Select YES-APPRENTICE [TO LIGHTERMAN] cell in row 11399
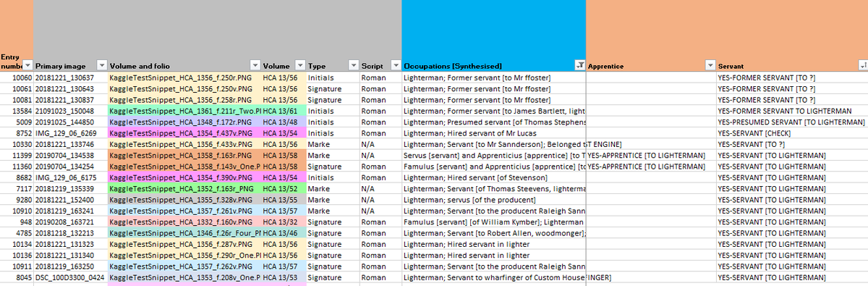This screenshot has width=868, height=286. 651,155
